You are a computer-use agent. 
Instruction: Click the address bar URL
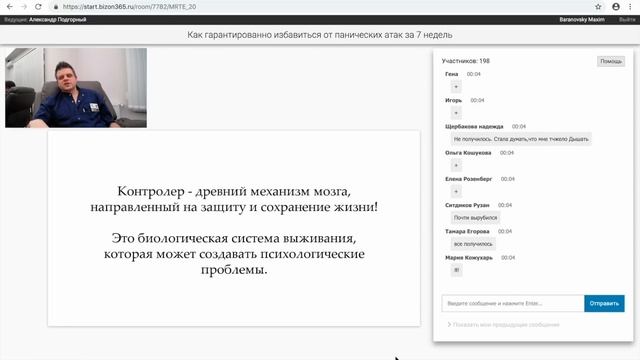coord(129,7)
